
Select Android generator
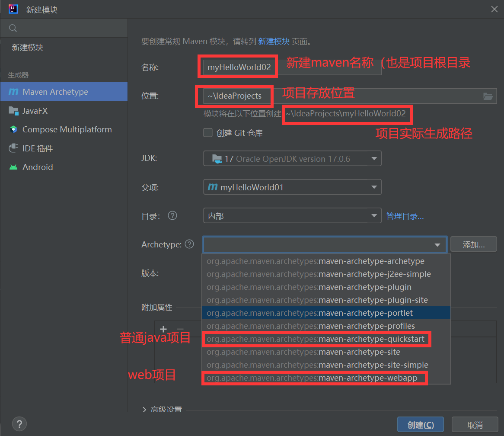[64, 167]
